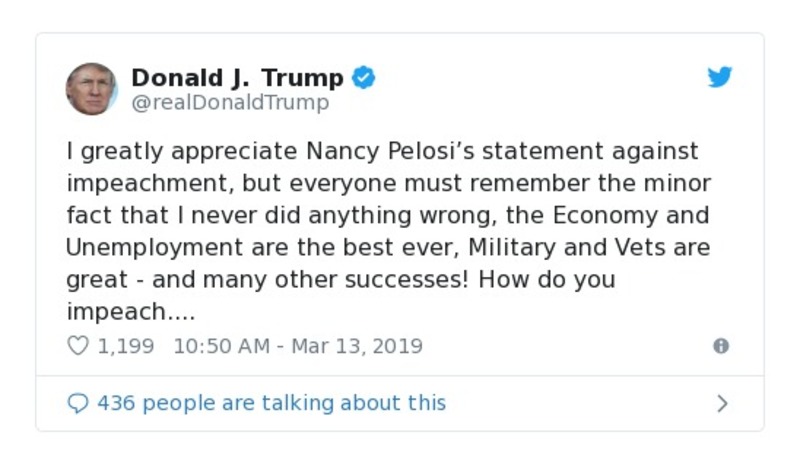Expand the conversation with the right chevron
The height and width of the screenshot is (467, 800).
click(x=722, y=404)
